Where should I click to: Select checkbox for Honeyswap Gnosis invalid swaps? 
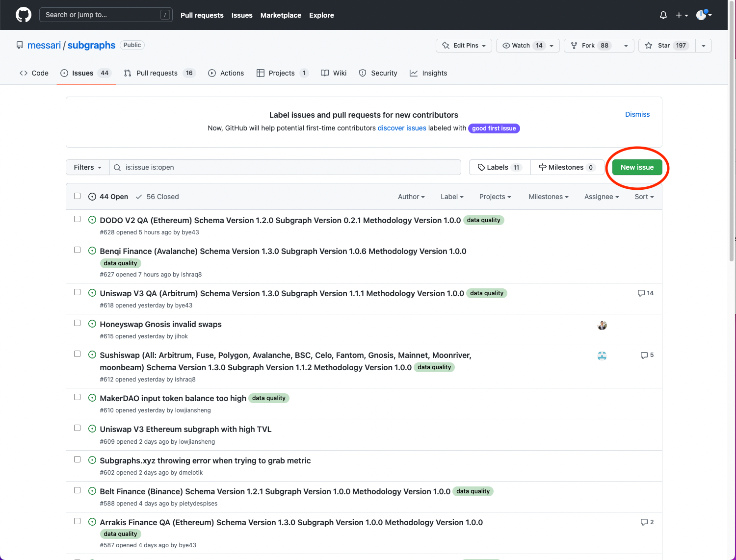coord(77,323)
